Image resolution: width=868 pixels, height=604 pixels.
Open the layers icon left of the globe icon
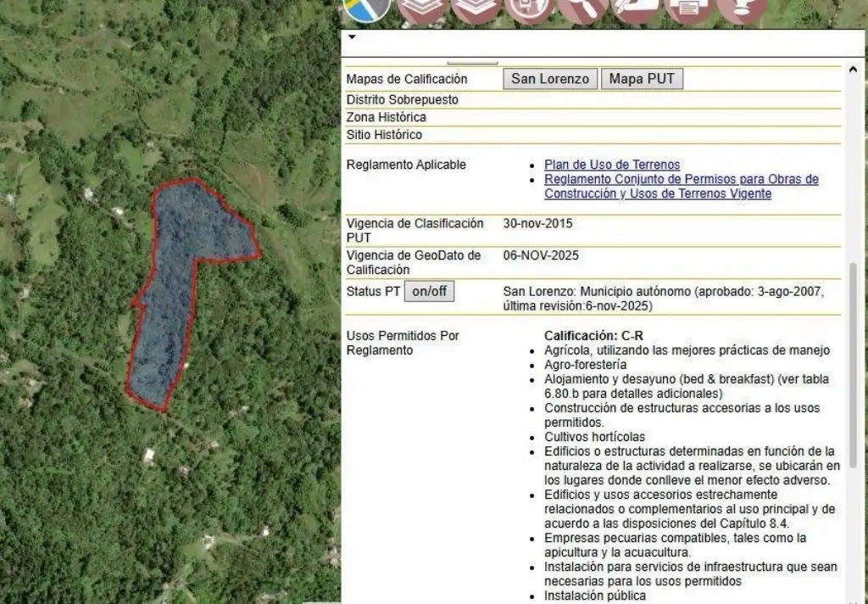coord(476,8)
